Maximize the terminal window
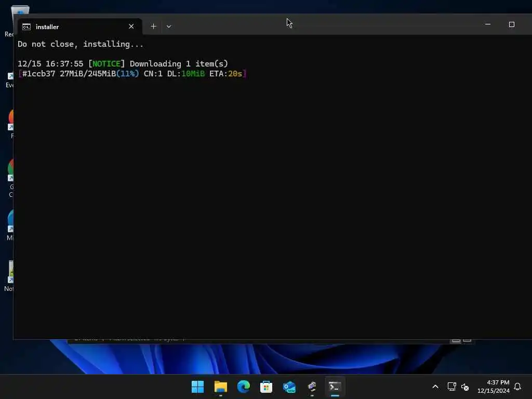This screenshot has width=532, height=399. tap(512, 24)
